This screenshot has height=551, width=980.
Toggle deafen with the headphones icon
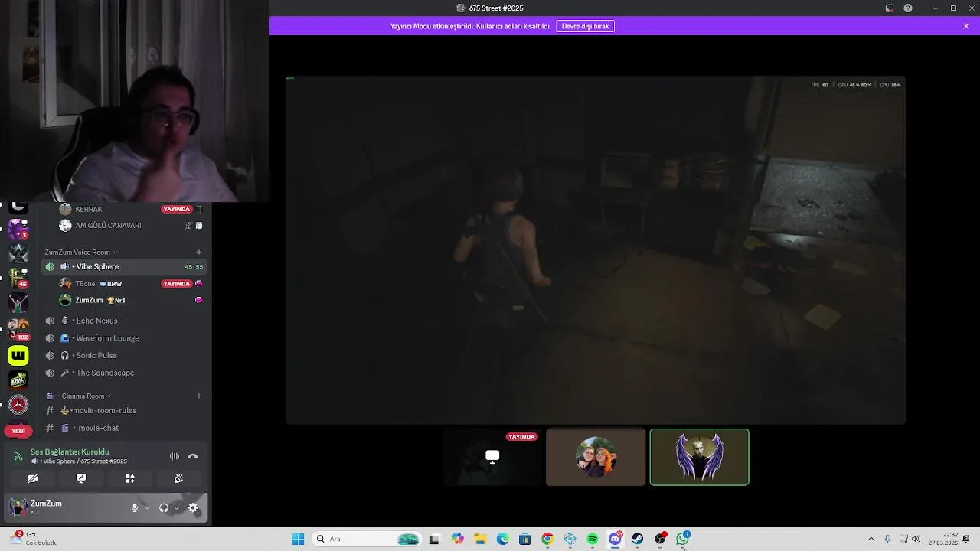[164, 507]
